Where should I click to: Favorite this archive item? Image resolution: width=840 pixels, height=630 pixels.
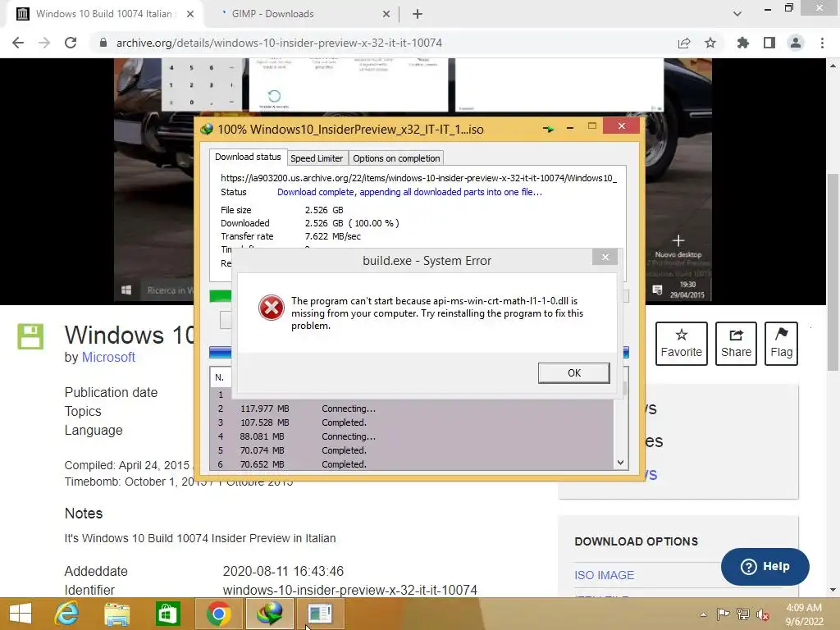point(681,344)
